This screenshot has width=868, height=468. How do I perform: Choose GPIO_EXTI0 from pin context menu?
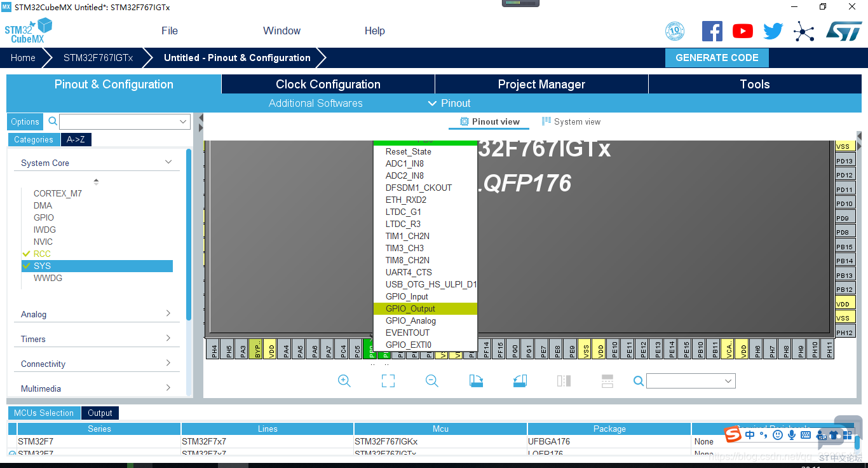pos(425,345)
